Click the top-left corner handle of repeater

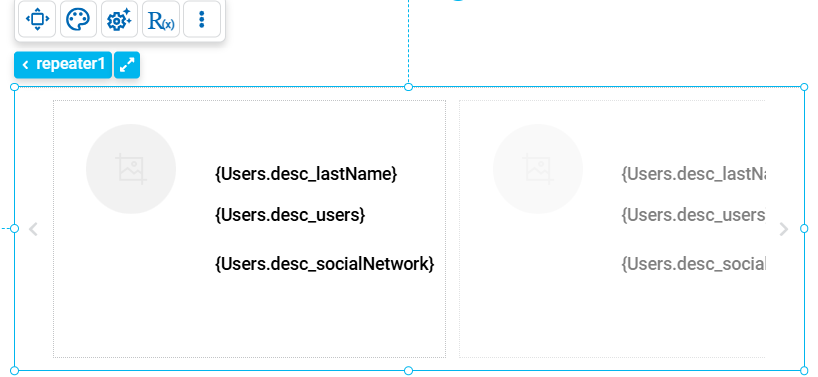click(x=15, y=87)
